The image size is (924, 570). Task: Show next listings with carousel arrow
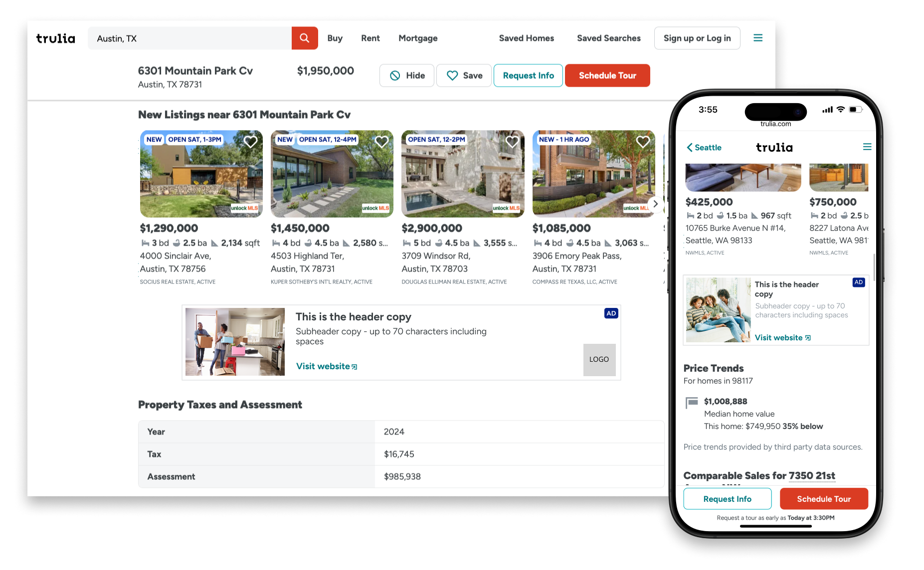pos(655,204)
